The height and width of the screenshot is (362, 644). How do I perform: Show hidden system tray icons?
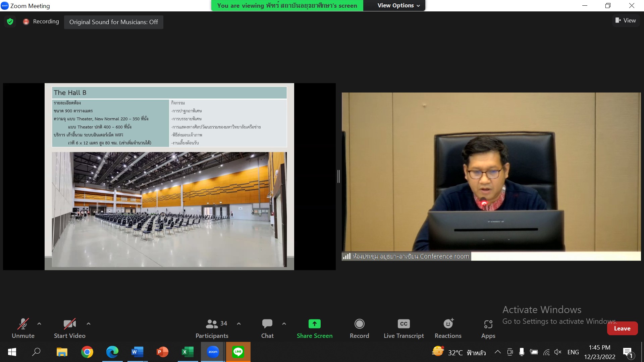498,352
